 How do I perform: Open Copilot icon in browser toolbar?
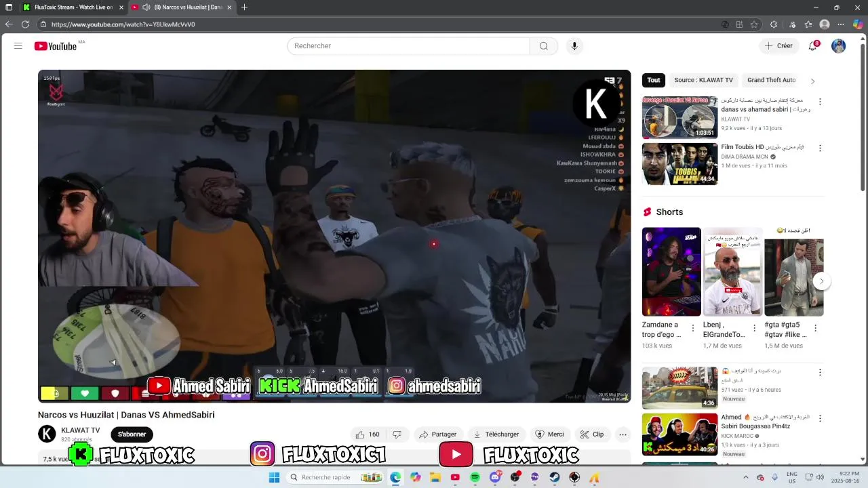tap(858, 24)
